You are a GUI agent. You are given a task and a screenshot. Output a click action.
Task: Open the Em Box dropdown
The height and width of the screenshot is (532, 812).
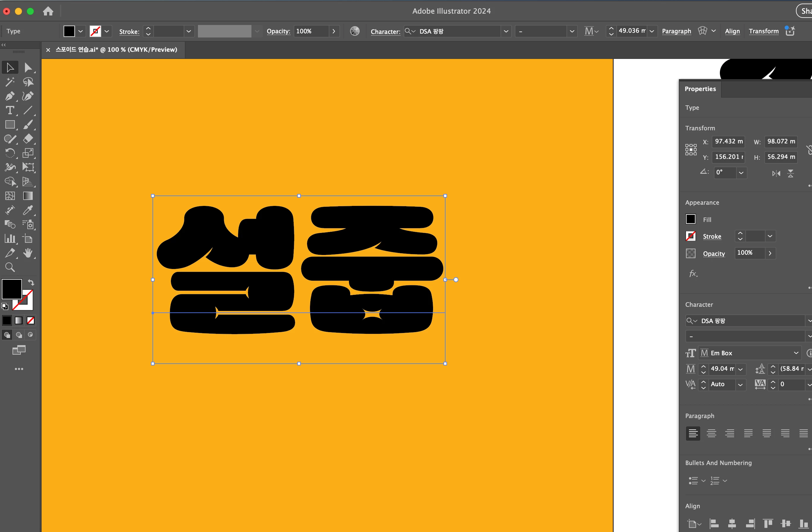(x=796, y=353)
